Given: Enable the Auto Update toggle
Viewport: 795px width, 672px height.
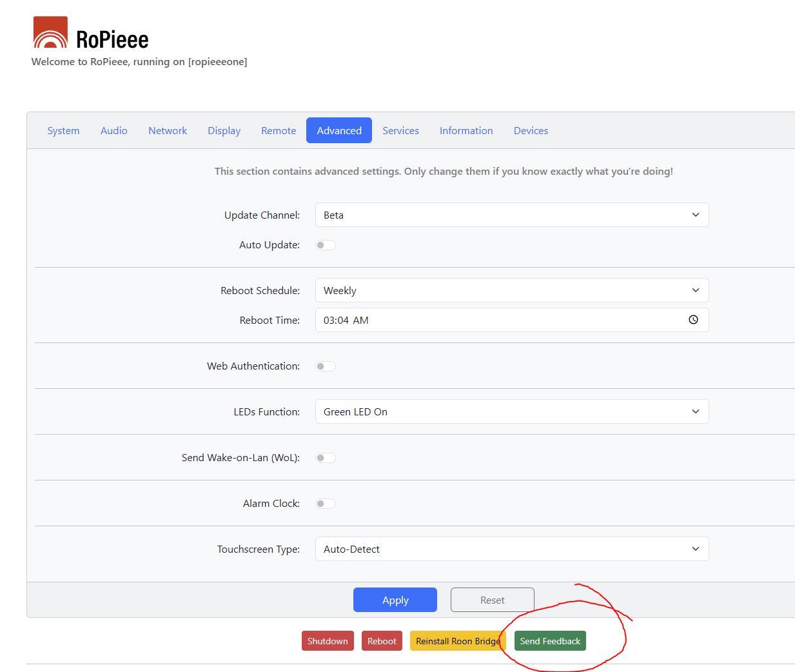Looking at the screenshot, I should [x=326, y=245].
